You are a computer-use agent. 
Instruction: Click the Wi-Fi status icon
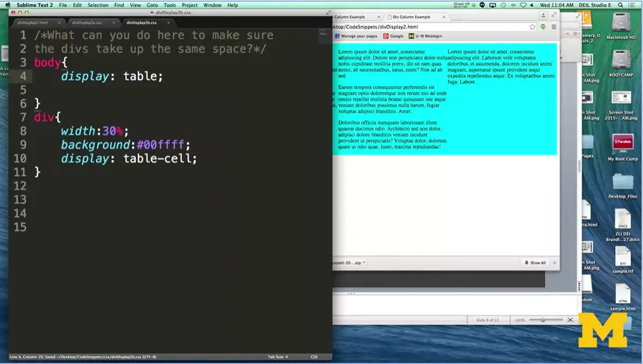523,5
